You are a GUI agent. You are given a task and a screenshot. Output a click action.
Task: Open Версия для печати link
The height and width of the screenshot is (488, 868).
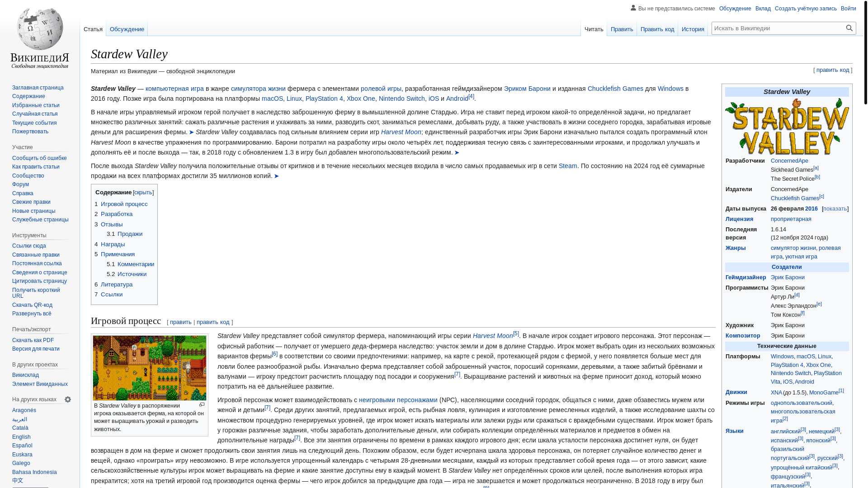coord(36,349)
